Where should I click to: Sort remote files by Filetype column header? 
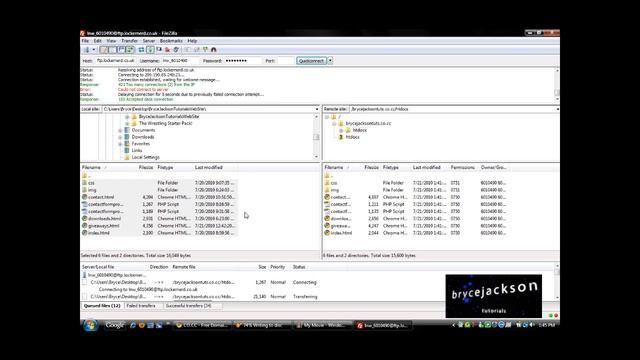[x=391, y=167]
